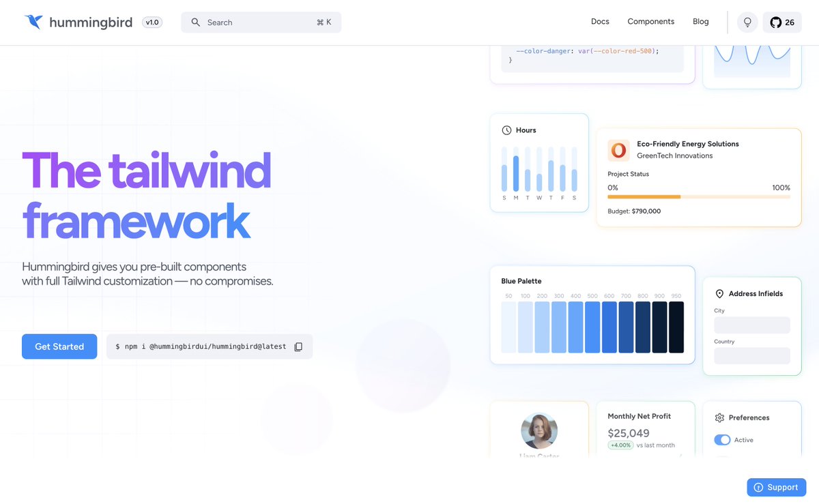Click the City input field
Viewport: 819px width, 504px height.
(752, 325)
